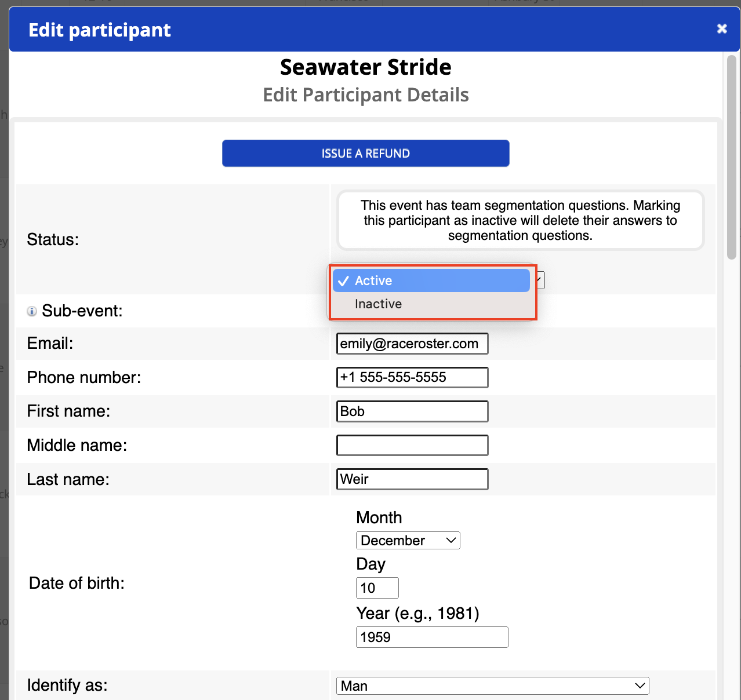Click the Day field showing 10
741x700 pixels.
[377, 588]
